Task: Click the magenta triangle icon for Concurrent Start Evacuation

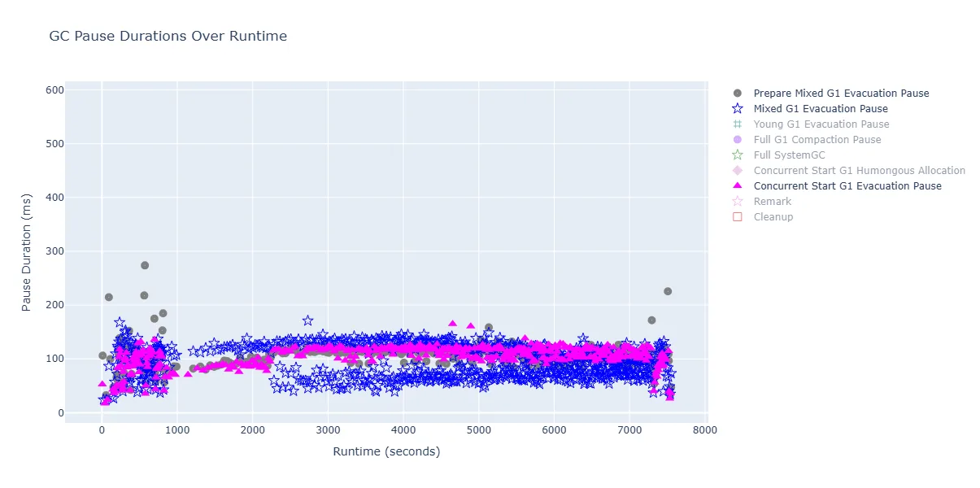Action: click(738, 186)
